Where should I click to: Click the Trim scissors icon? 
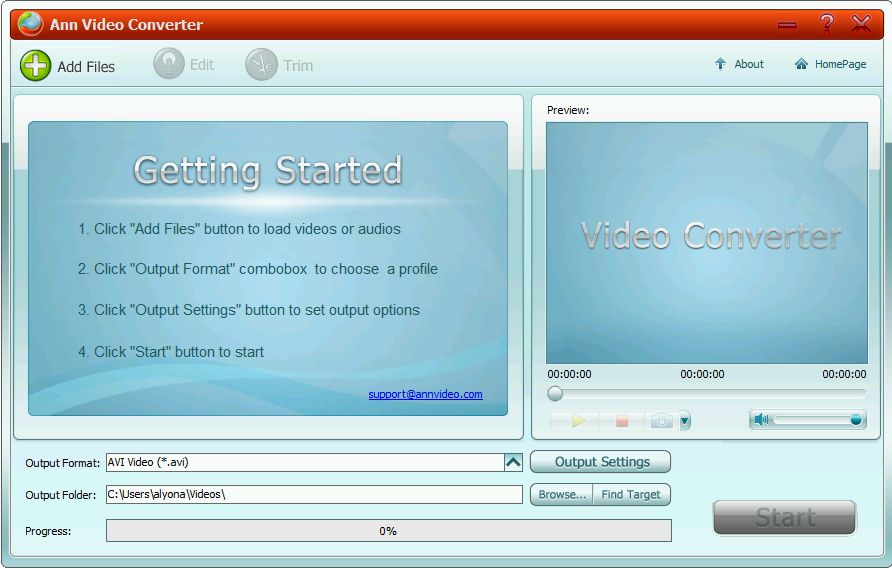261,65
